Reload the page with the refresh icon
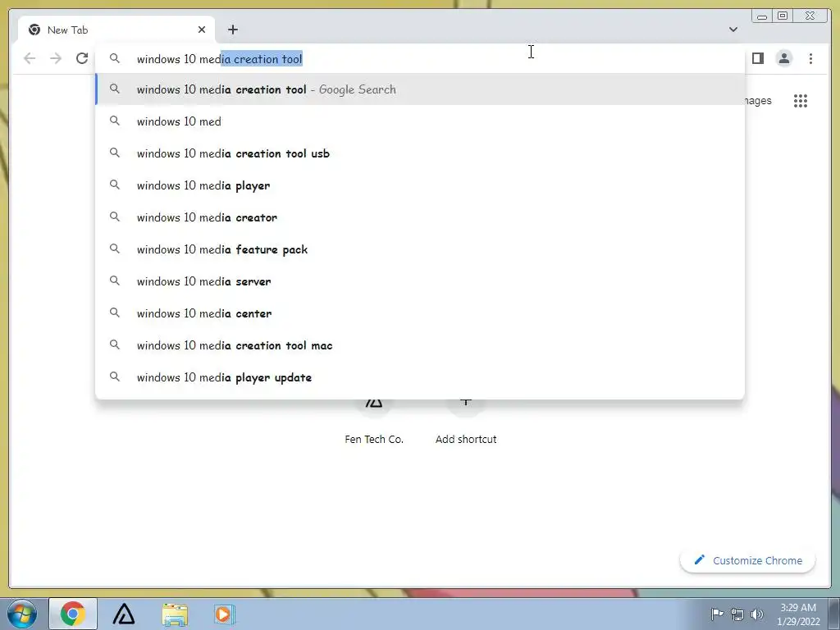The width and height of the screenshot is (840, 630). pos(82,58)
